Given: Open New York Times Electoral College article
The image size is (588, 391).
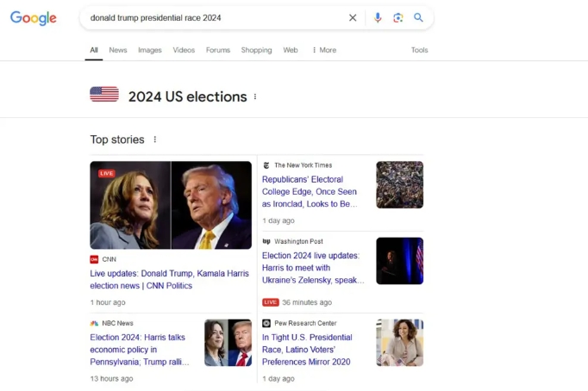Looking at the screenshot, I should point(310,192).
